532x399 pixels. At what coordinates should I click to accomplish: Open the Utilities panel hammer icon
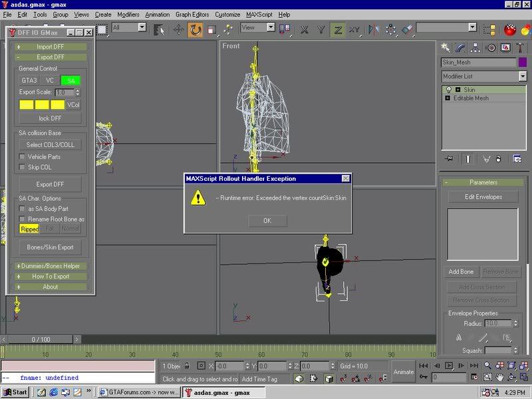pyautogui.click(x=519, y=47)
